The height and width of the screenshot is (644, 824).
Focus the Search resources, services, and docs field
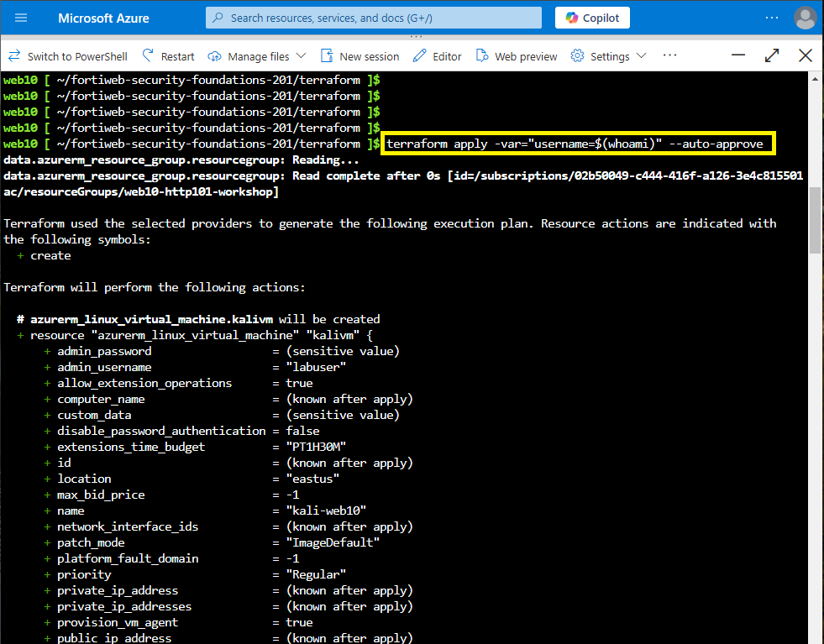[374, 18]
